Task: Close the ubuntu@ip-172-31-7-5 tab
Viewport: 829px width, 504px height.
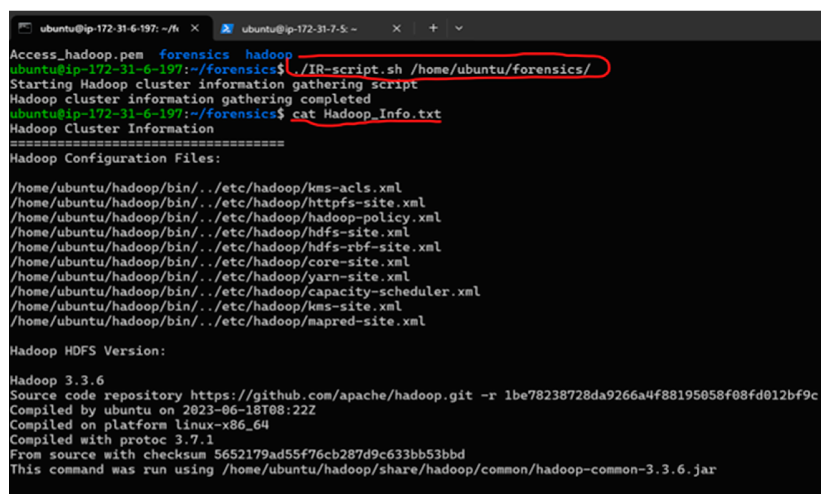Action: pyautogui.click(x=396, y=29)
